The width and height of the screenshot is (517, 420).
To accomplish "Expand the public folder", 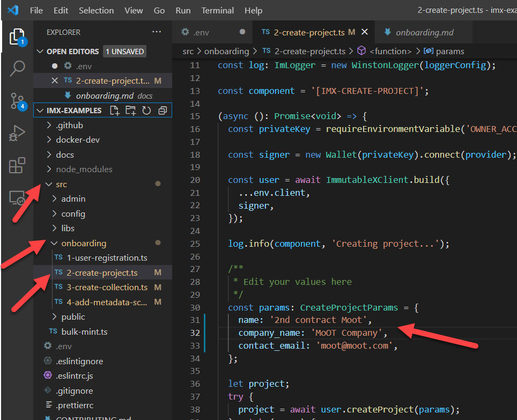I will (x=54, y=316).
